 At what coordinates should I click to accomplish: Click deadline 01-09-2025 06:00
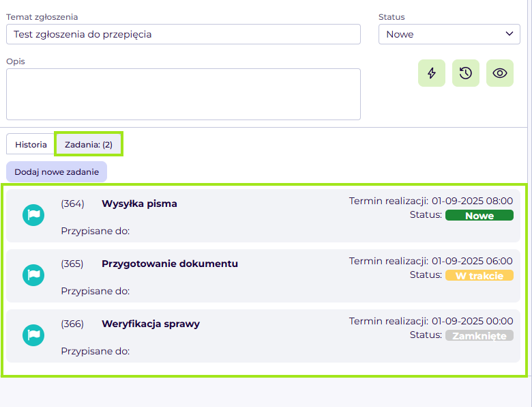(x=472, y=261)
